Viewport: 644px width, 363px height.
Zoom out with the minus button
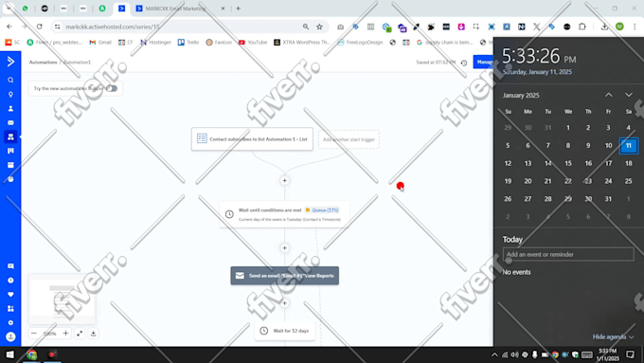coord(34,334)
